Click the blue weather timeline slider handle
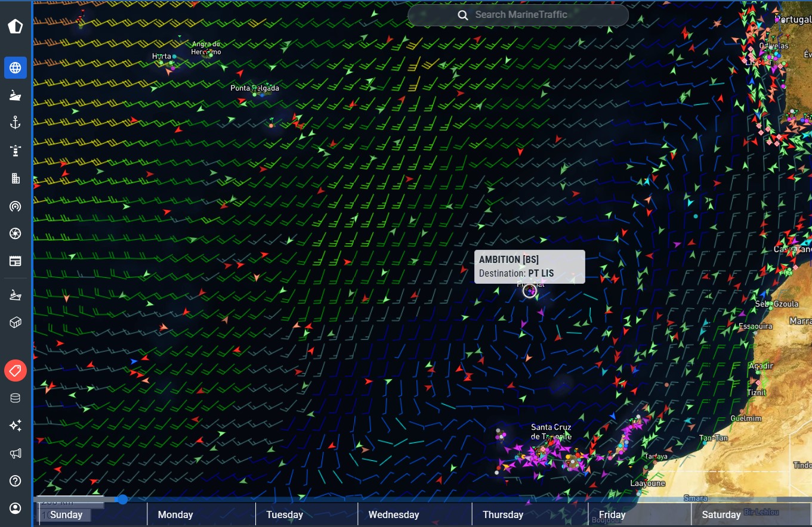The height and width of the screenshot is (527, 812). point(122,500)
